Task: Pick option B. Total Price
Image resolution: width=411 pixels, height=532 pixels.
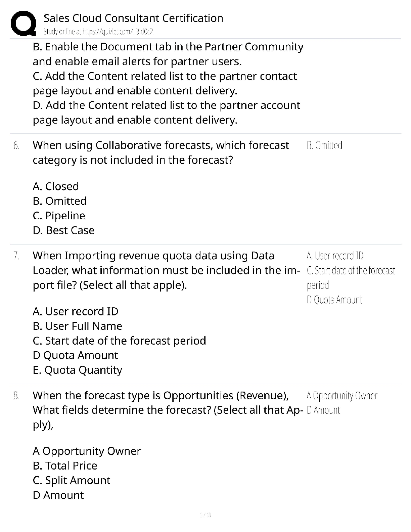Action: [65, 466]
